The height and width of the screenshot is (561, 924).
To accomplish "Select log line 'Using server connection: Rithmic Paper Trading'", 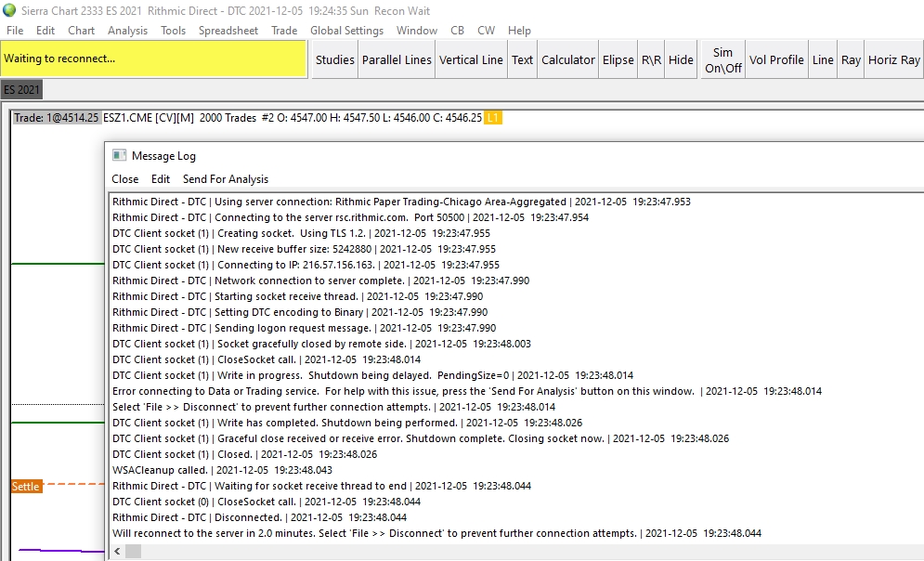I will click(401, 202).
